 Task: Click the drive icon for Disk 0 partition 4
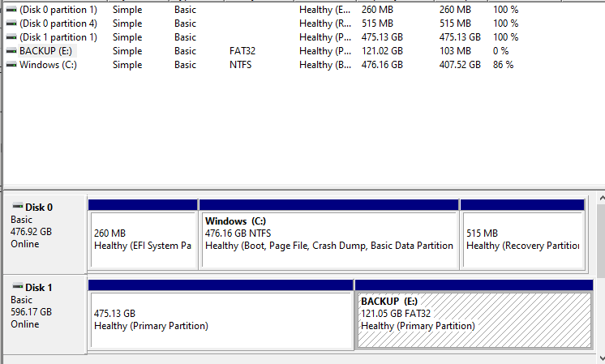pyautogui.click(x=11, y=24)
